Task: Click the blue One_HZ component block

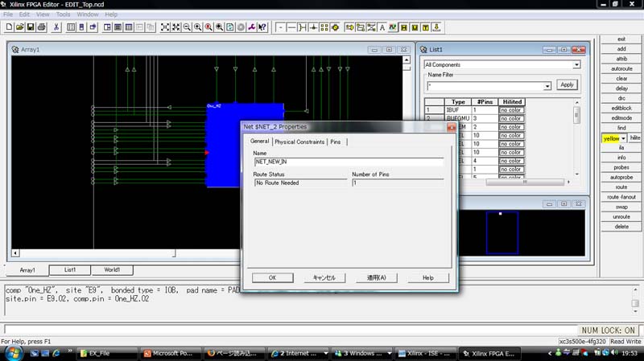Action: (224, 146)
